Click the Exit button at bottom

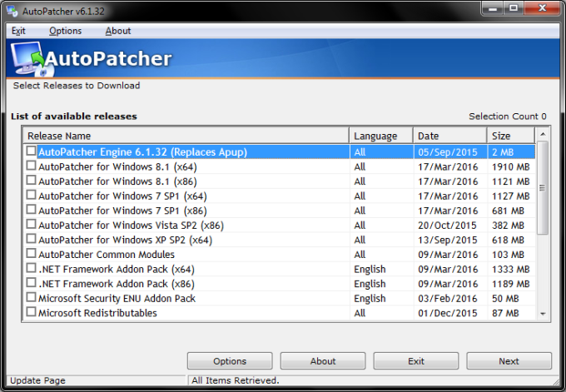click(x=416, y=361)
